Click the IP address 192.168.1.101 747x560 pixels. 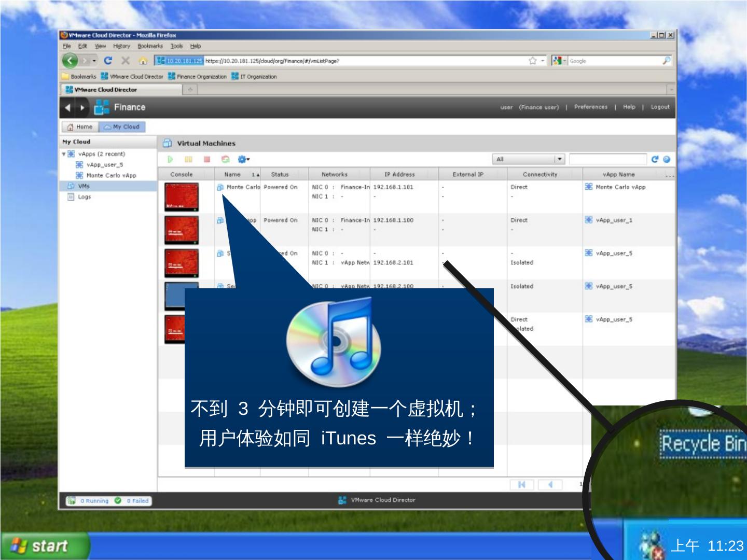[x=393, y=187]
